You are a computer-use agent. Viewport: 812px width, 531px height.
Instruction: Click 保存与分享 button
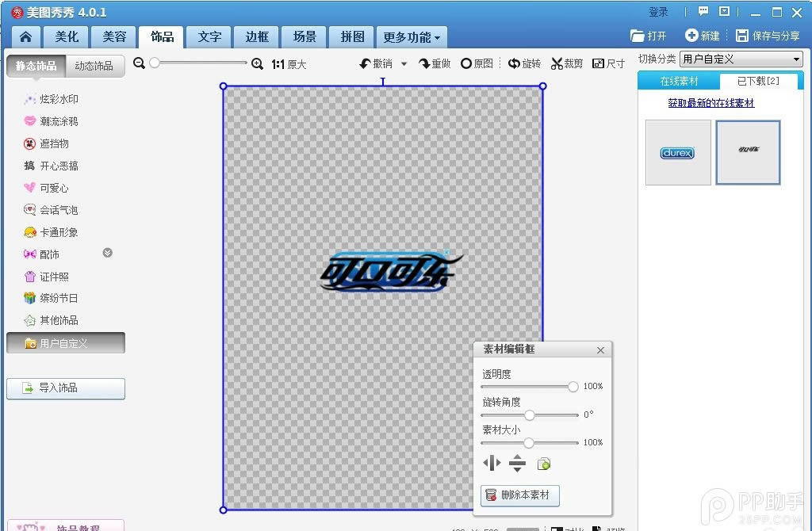point(768,36)
